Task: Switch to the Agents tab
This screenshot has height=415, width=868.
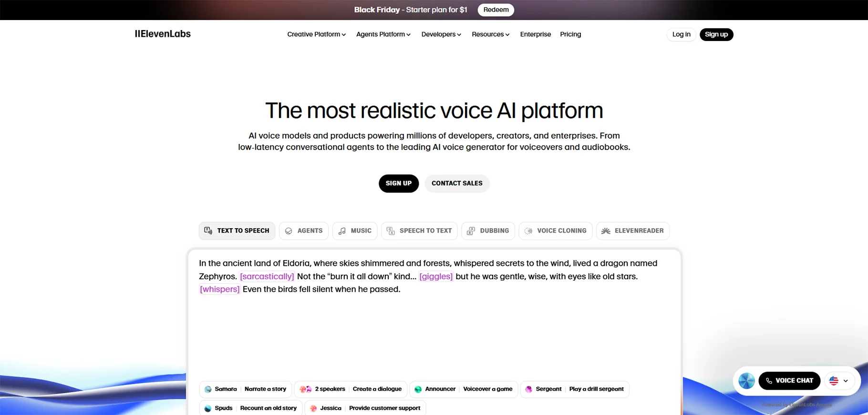Action: coord(304,231)
